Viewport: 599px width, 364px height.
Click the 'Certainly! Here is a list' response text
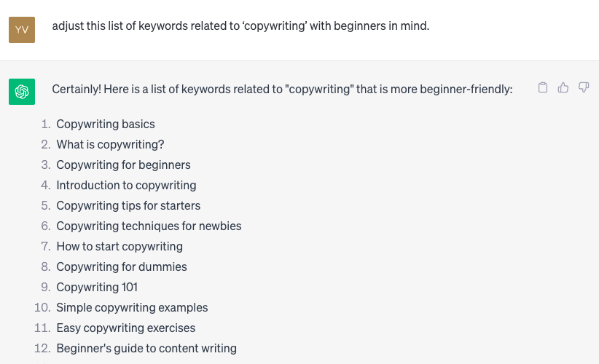click(282, 90)
